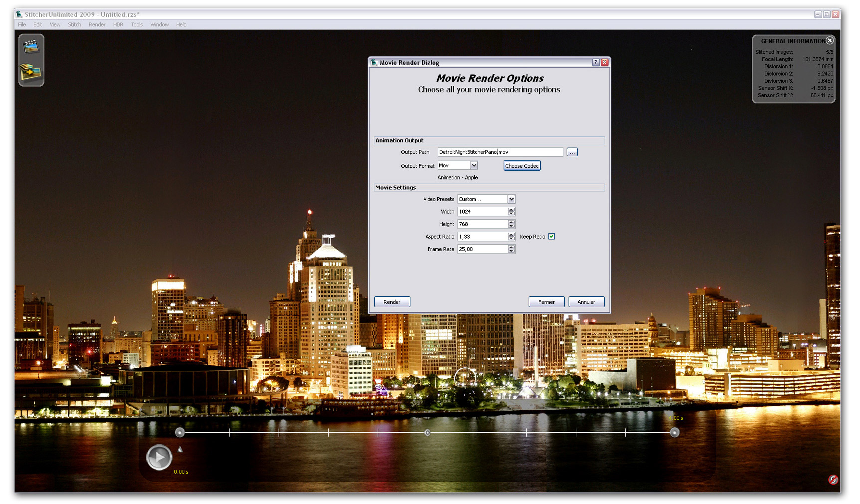
Task: Click the timeline end keyframe marker
Action: click(x=674, y=433)
